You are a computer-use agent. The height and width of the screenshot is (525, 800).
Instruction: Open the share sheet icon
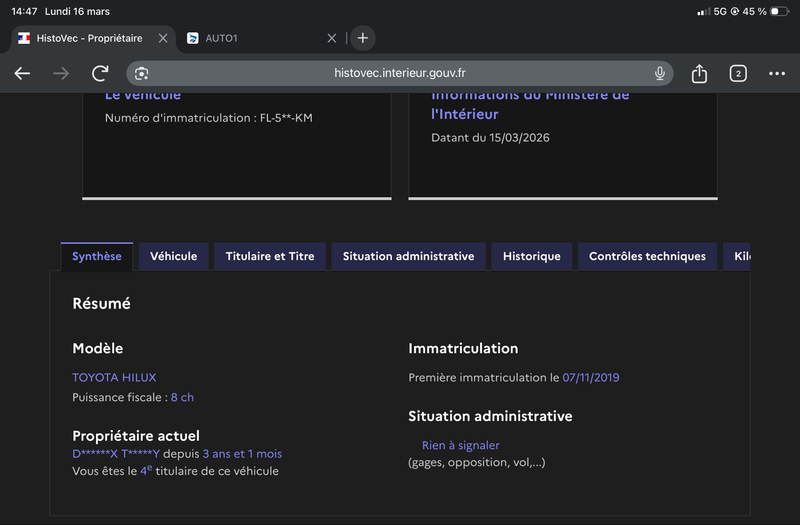coord(699,74)
